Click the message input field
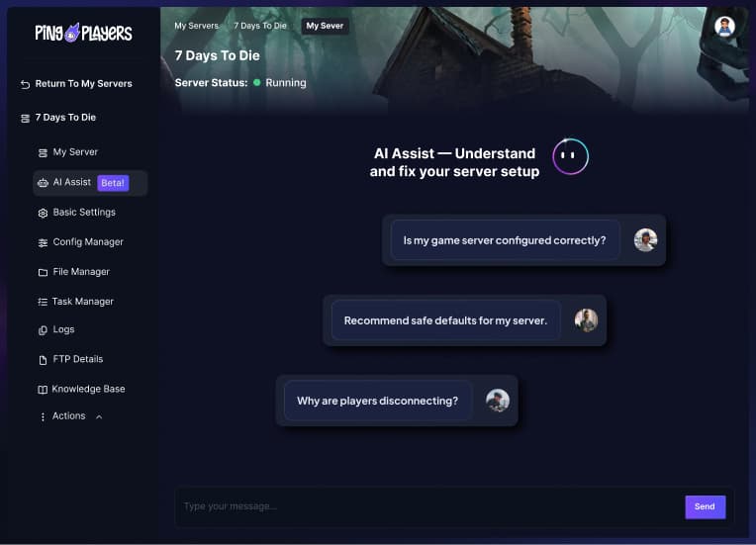756x545 pixels. tap(429, 507)
